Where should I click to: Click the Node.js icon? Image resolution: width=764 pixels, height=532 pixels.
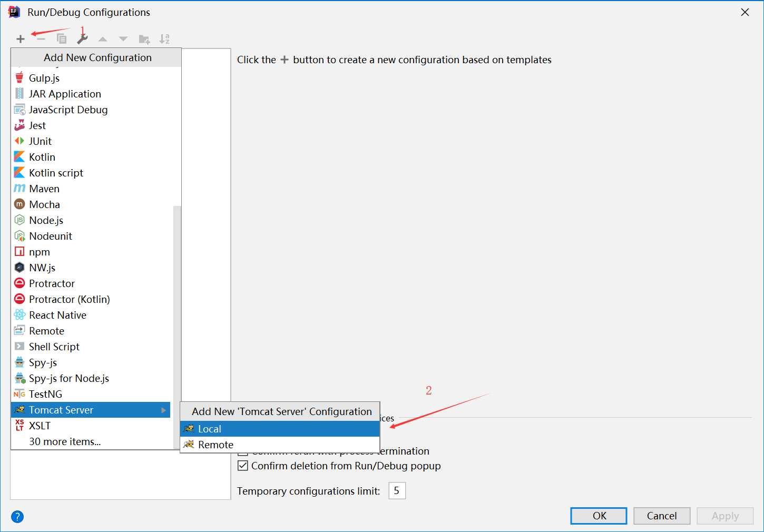point(19,220)
